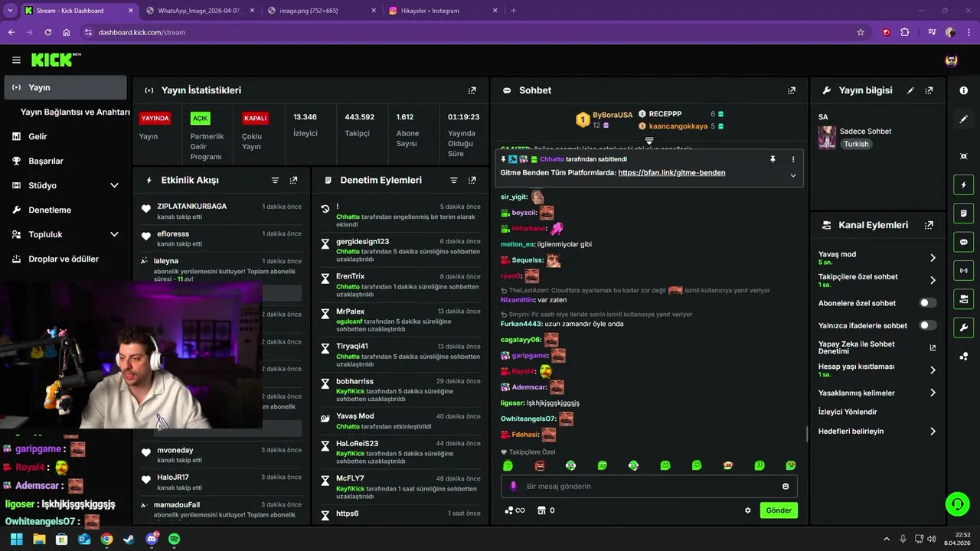Click the lightning widget icon in the right sidebar
This screenshot has width=980, height=551.
click(x=964, y=184)
